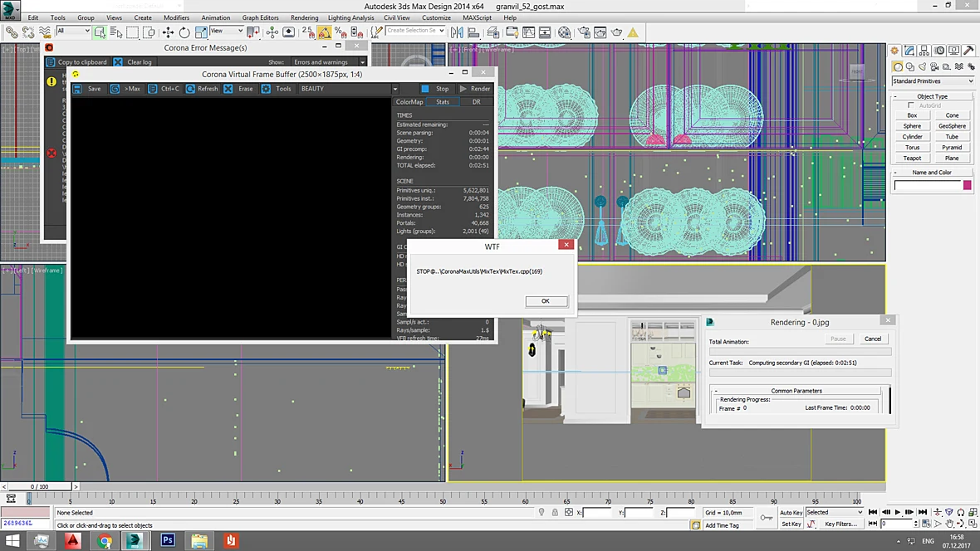980x551 pixels.
Task: Open Tools in Corona frame buffer
Action: click(x=277, y=89)
